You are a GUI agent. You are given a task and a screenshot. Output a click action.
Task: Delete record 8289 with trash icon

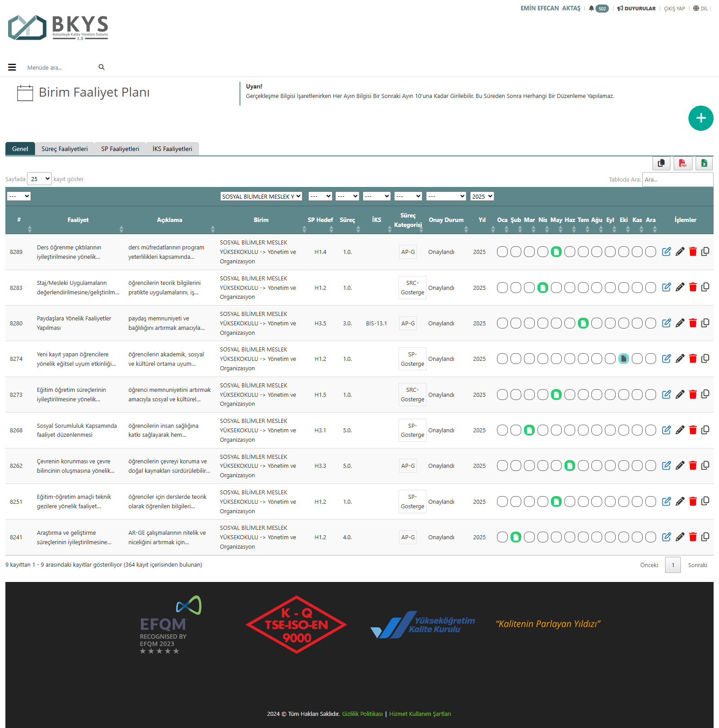click(x=692, y=252)
